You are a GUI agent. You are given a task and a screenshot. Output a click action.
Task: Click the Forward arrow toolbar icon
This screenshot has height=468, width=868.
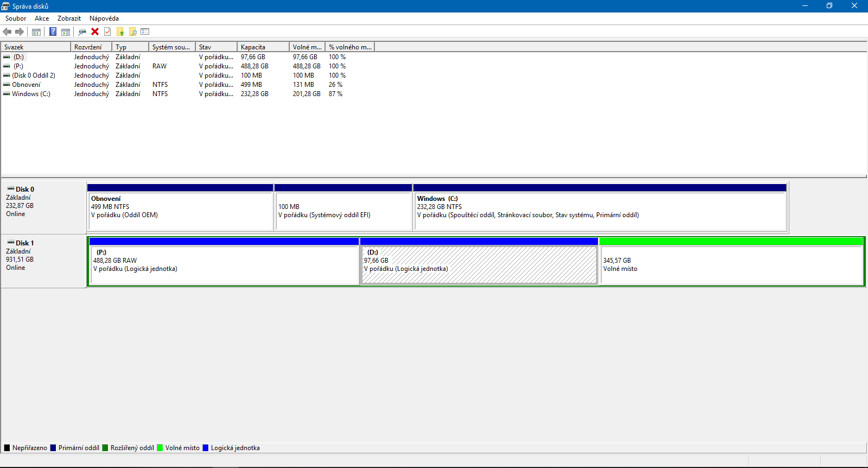tap(20, 31)
